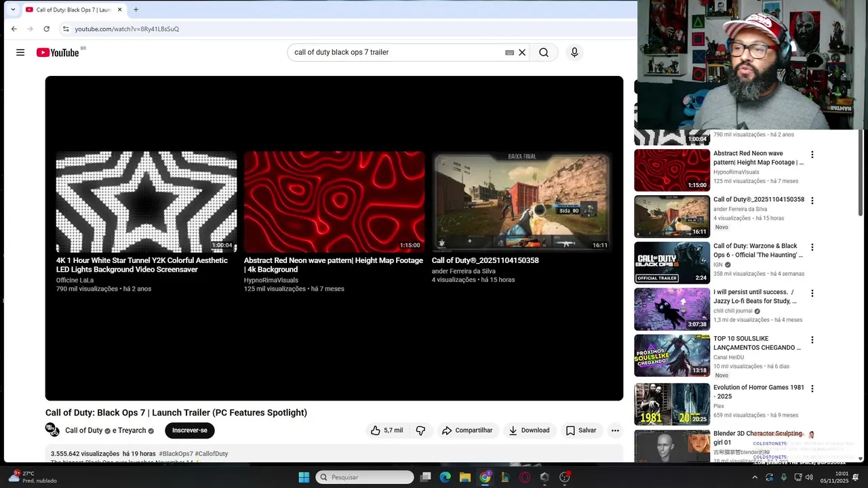Screen dimensions: 868x488
Task: Click the Chrome address bar URL
Action: click(127, 29)
